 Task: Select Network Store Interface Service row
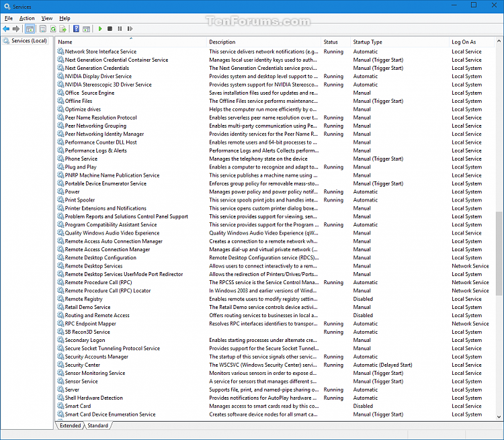click(x=101, y=52)
